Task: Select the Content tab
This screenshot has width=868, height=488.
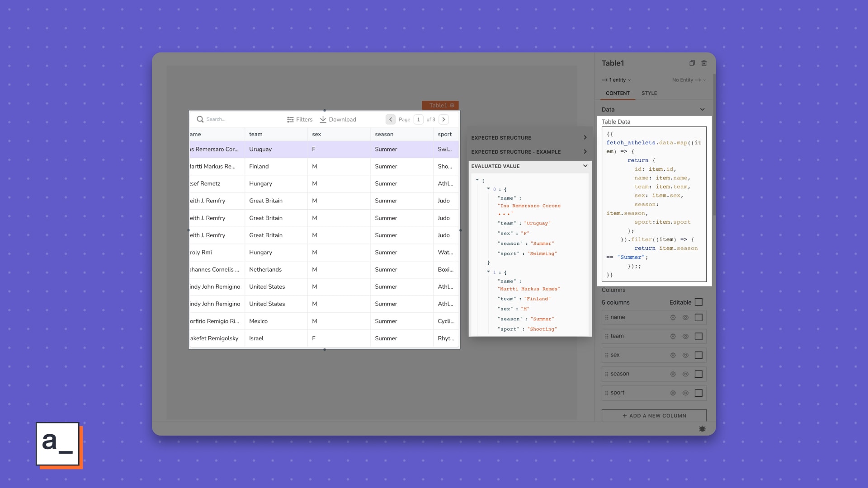Action: 618,93
